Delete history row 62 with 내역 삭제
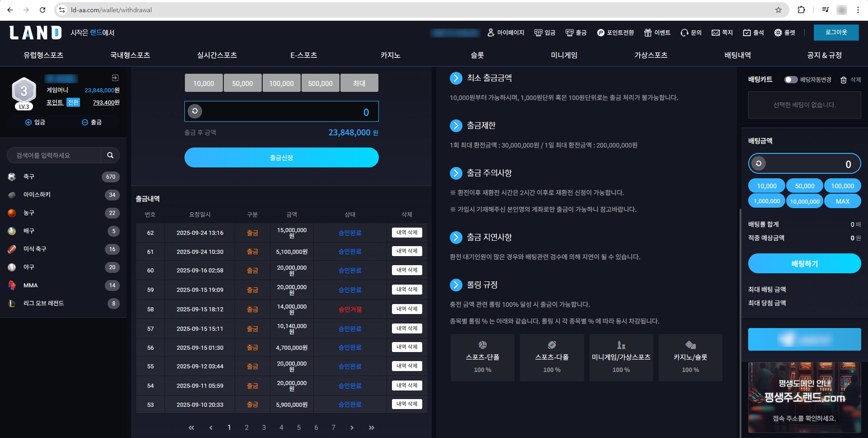This screenshot has width=868, height=438. click(x=407, y=233)
